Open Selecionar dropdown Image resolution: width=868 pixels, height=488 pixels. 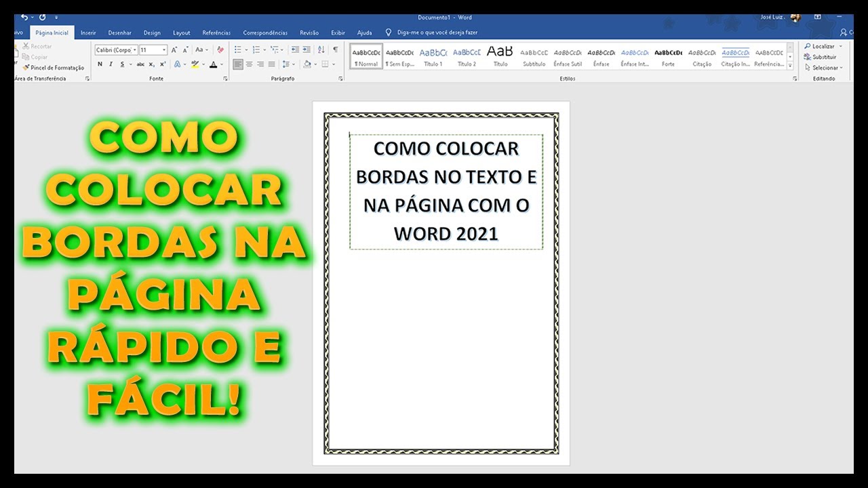point(824,68)
